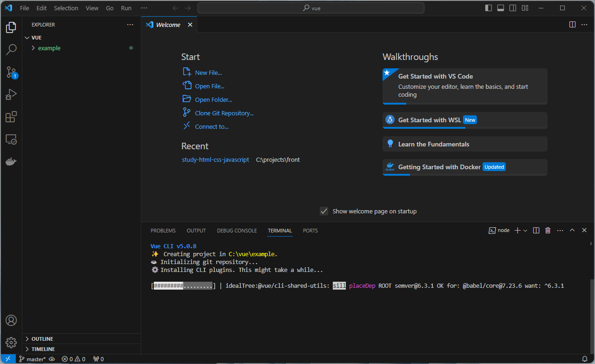The width and height of the screenshot is (595, 364).
Task: Click the VS Code logo in title bar
Action: point(8,8)
